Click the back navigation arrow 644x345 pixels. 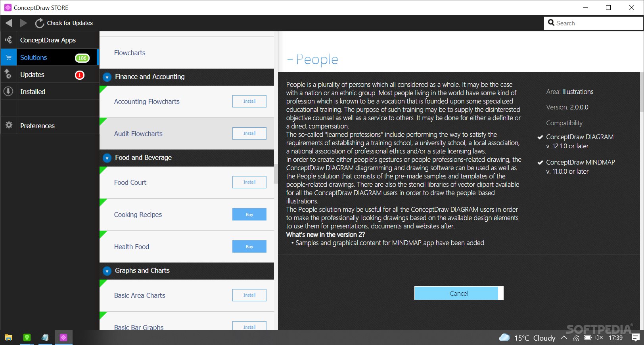click(x=9, y=23)
